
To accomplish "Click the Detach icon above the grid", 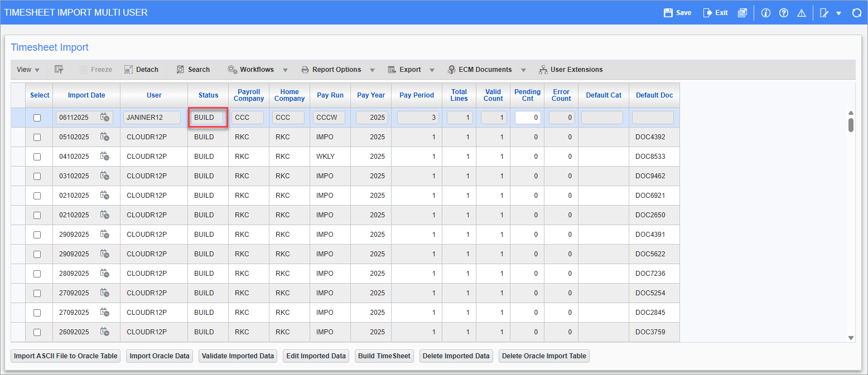I will [128, 69].
